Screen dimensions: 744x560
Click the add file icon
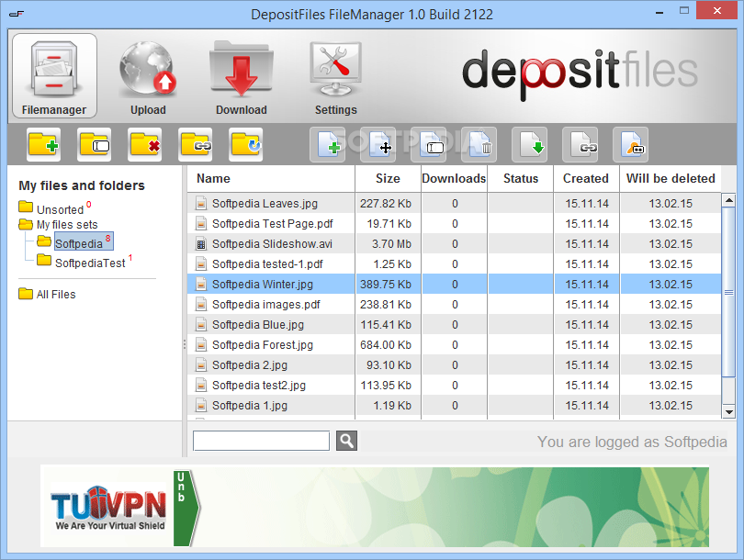tap(328, 145)
